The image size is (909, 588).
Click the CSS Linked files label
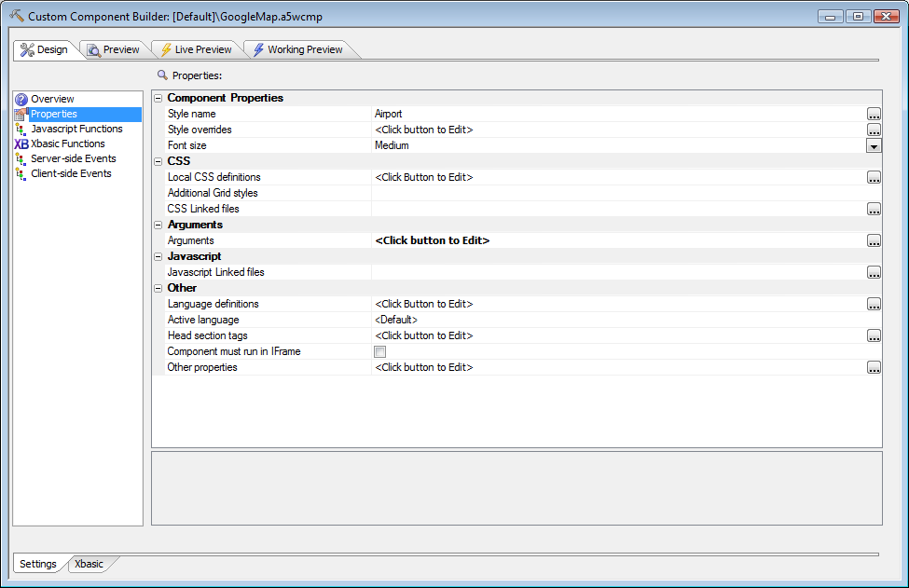[x=203, y=209]
